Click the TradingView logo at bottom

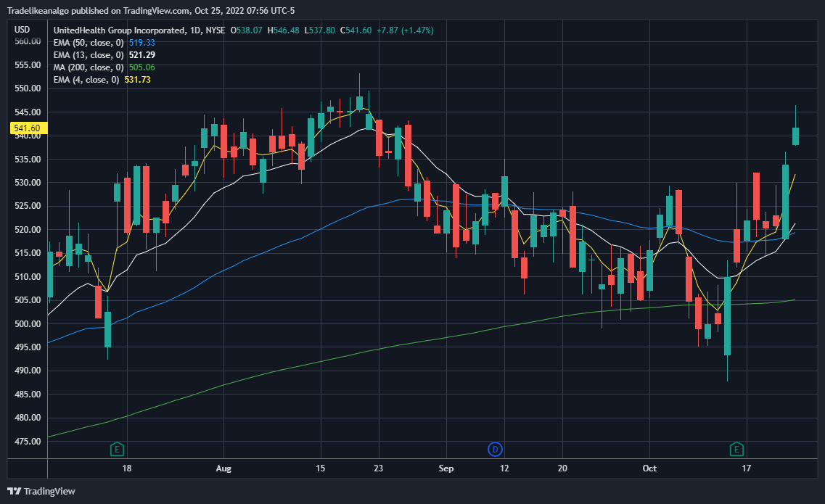tap(41, 491)
